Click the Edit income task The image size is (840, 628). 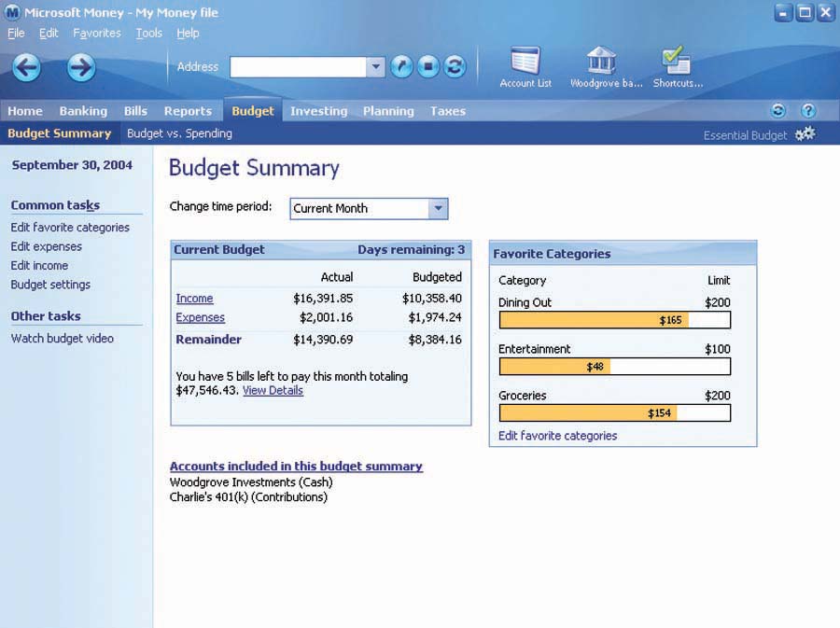pyautogui.click(x=39, y=266)
